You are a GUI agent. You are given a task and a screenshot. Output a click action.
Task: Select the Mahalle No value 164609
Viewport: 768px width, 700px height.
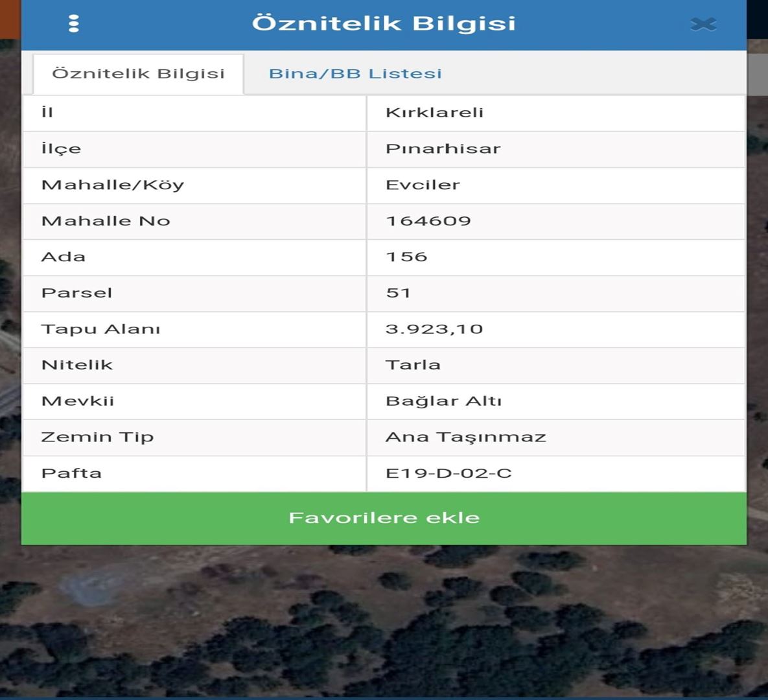[x=428, y=221]
